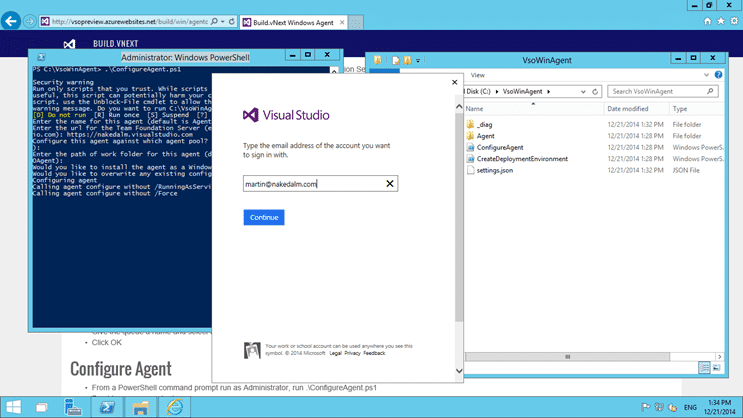The height and width of the screenshot is (418, 743).
Task: Refresh the browser page
Action: click(x=232, y=21)
